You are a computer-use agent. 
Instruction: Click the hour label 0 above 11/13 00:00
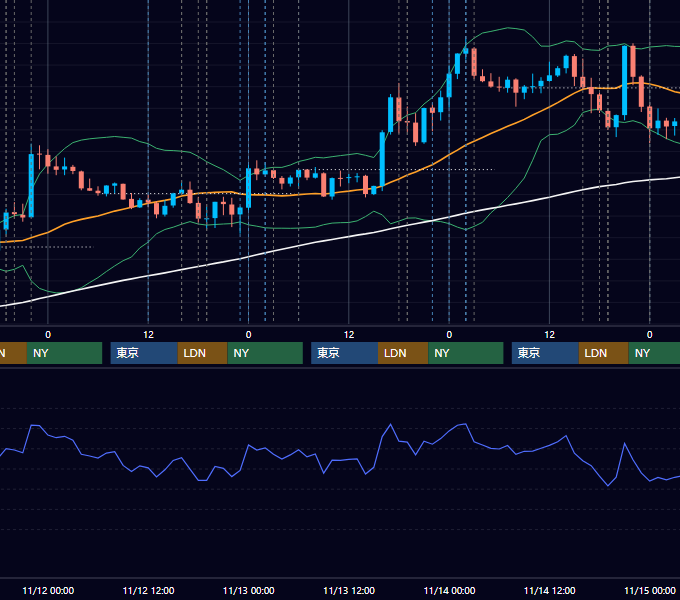[248, 335]
